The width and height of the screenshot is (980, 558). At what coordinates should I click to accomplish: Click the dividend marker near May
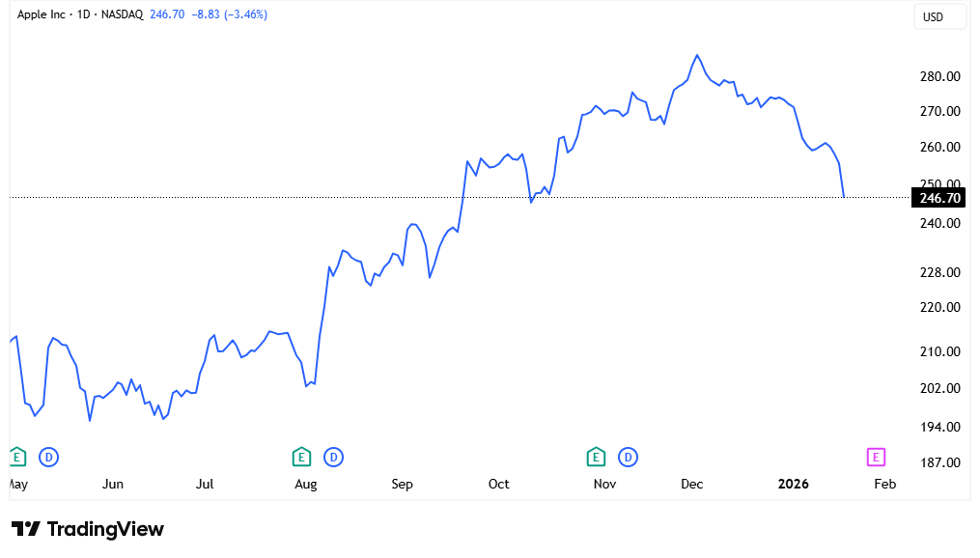coord(48,456)
